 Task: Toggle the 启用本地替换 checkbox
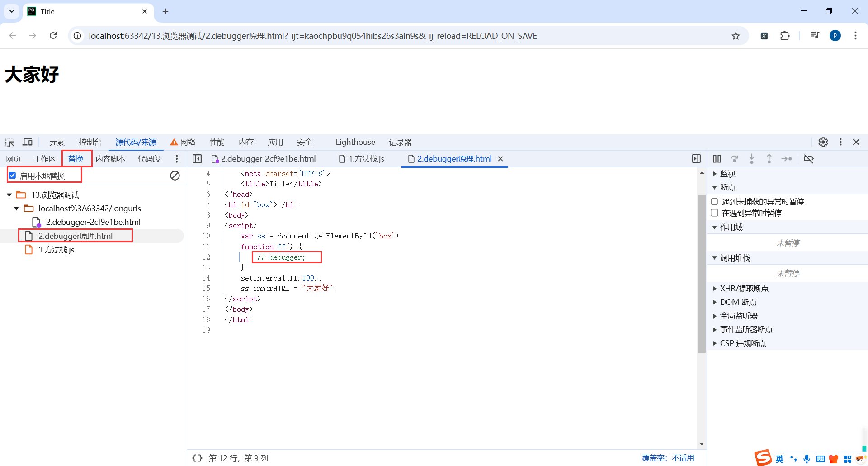[x=13, y=176]
